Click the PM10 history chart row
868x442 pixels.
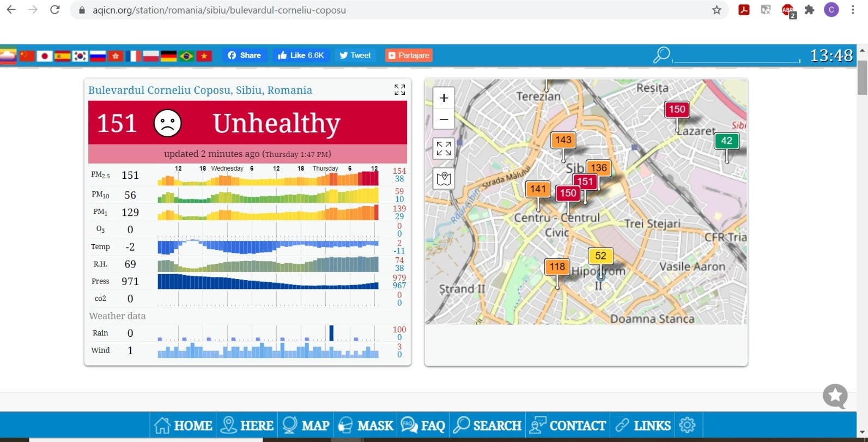pyautogui.click(x=268, y=195)
